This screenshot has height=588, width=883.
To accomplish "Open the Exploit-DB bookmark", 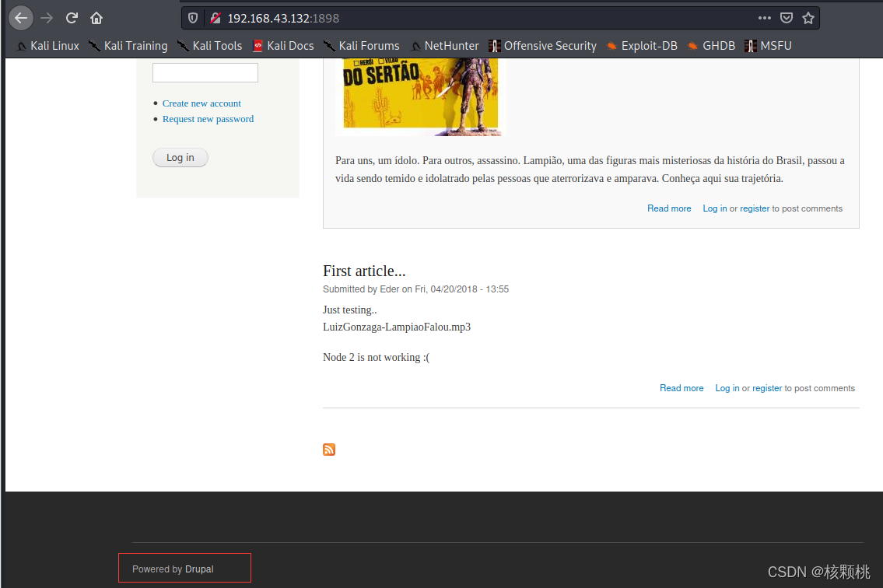I will pyautogui.click(x=642, y=46).
